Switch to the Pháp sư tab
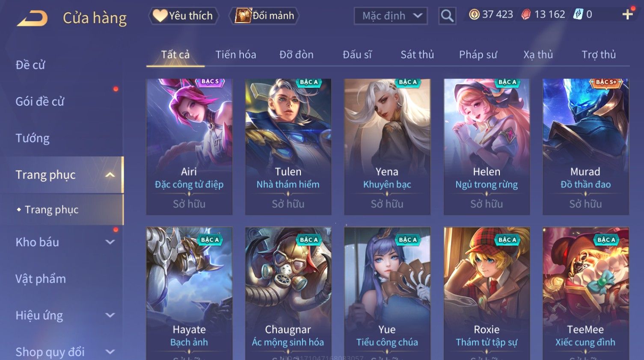Image resolution: width=644 pixels, height=360 pixels. click(478, 55)
